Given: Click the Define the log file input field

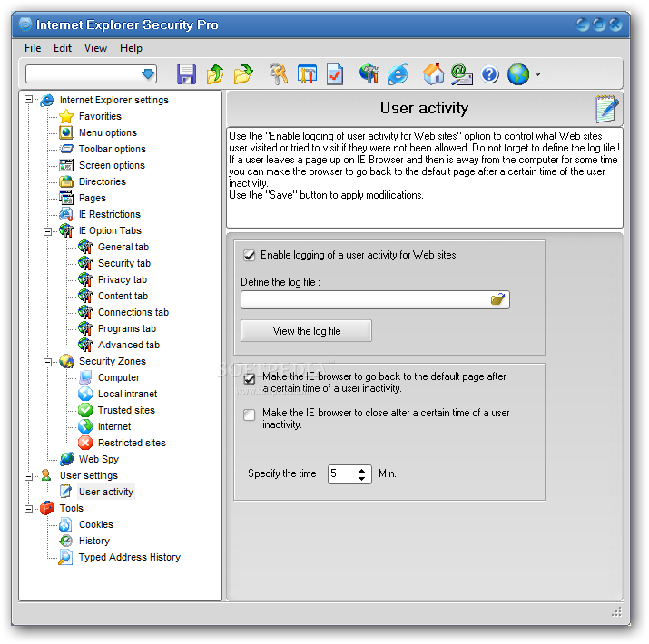Looking at the screenshot, I should [x=375, y=299].
